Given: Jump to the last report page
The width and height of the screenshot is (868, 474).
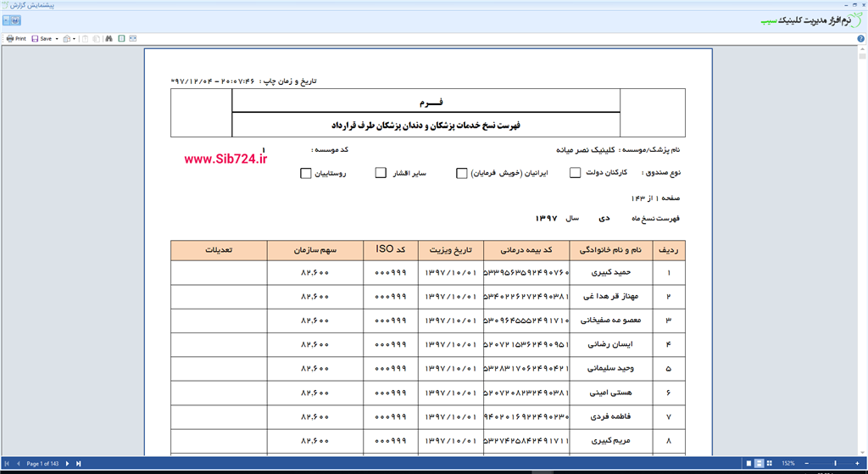Looking at the screenshot, I should point(79,464).
